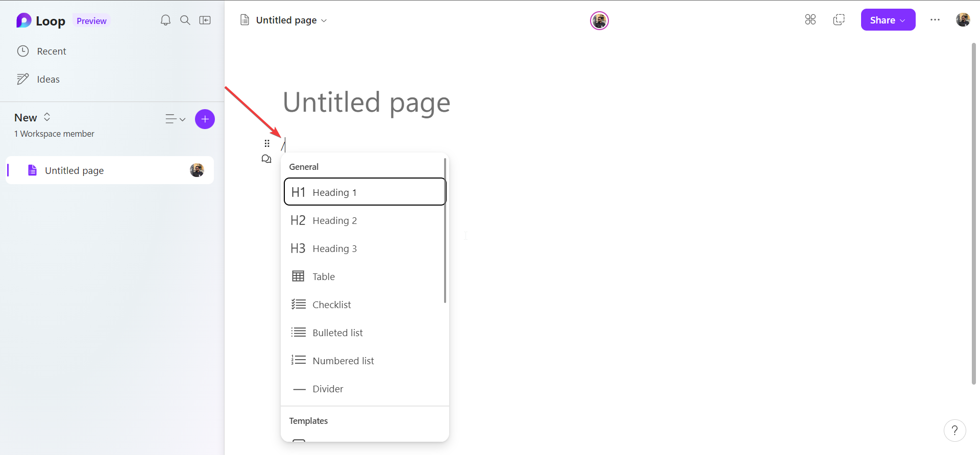Viewport: 980px width, 455px height.
Task: Click the collaborator avatar in the top center
Action: point(599,21)
